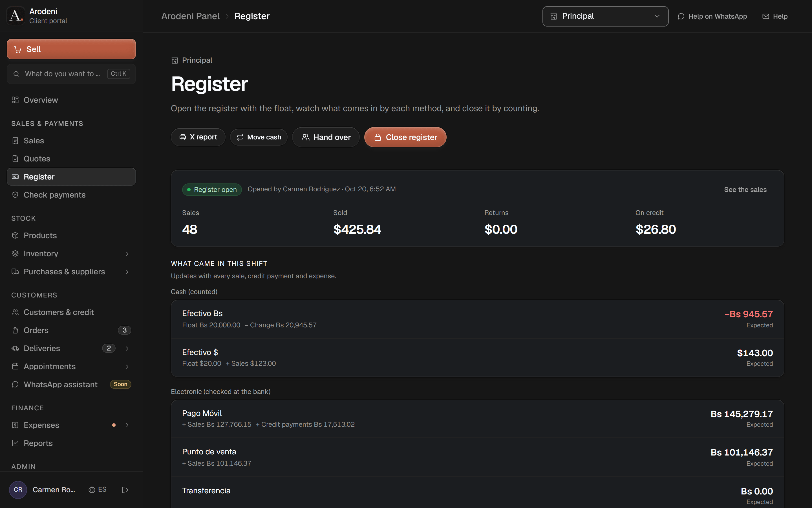Open the Principal branch dropdown
Screen dimensions: 812x508
tap(605, 16)
